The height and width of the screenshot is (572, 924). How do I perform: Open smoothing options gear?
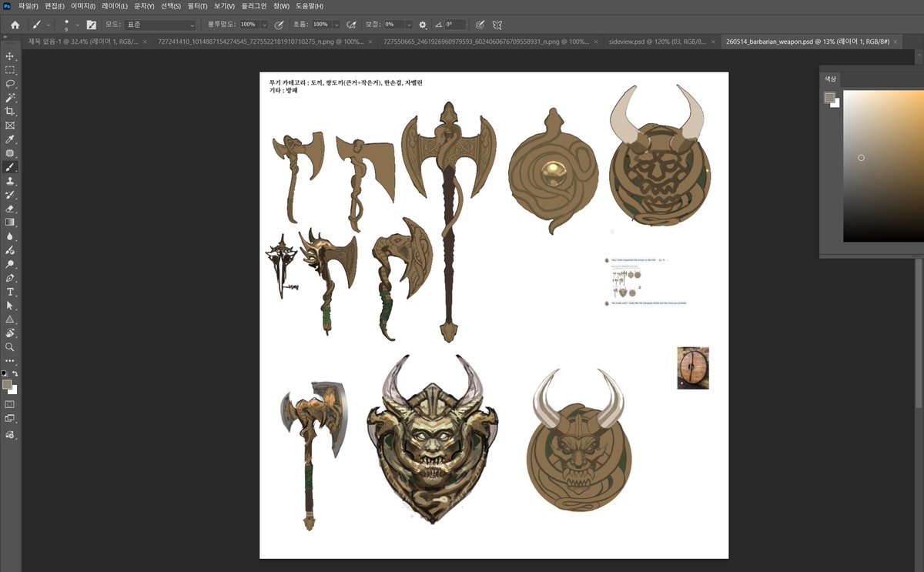(x=423, y=25)
